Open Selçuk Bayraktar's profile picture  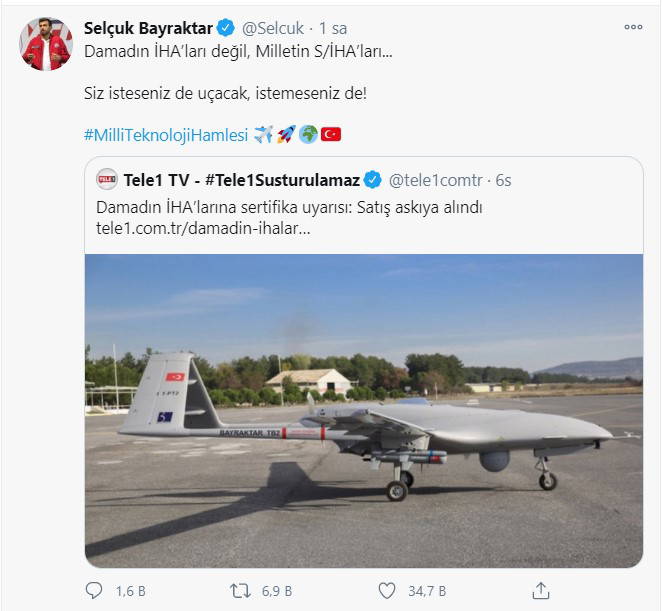(46, 44)
